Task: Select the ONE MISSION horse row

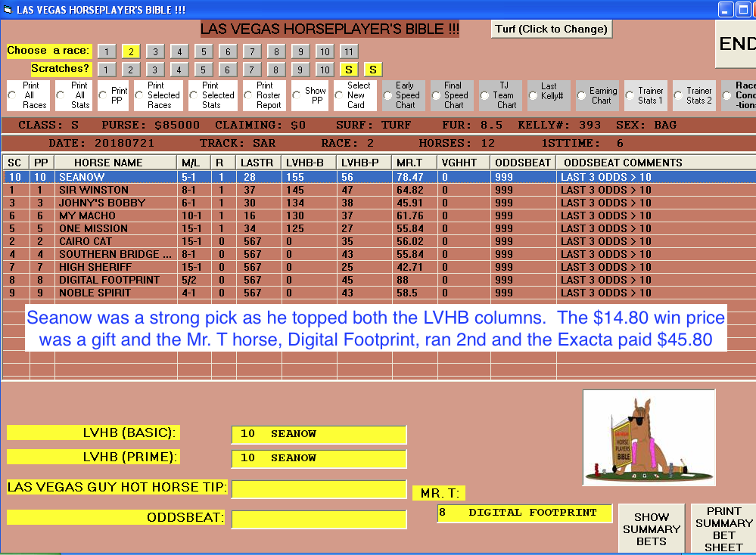Action: tap(379, 228)
